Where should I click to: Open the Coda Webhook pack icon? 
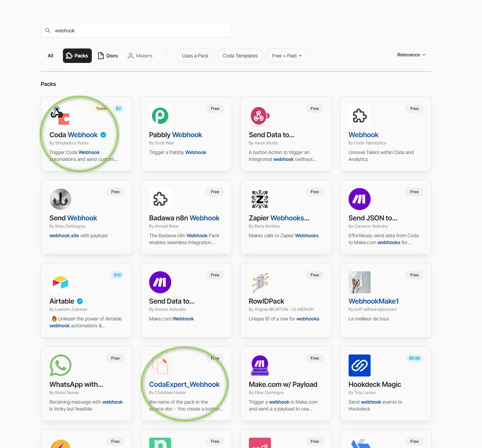pyautogui.click(x=61, y=116)
